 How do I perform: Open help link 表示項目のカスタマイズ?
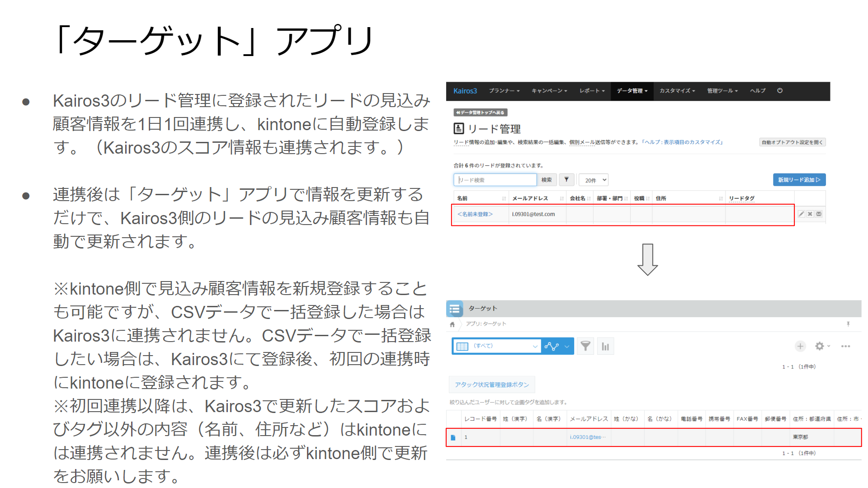tap(682, 142)
